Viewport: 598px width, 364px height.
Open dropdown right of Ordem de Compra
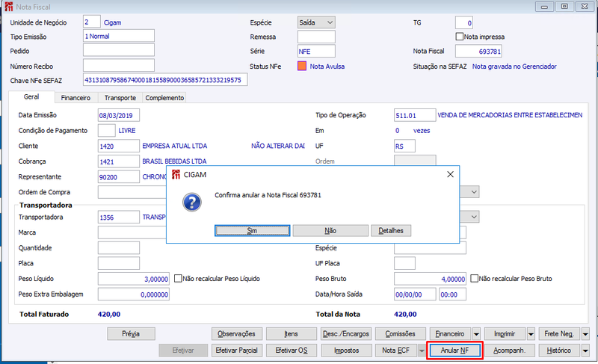click(474, 192)
